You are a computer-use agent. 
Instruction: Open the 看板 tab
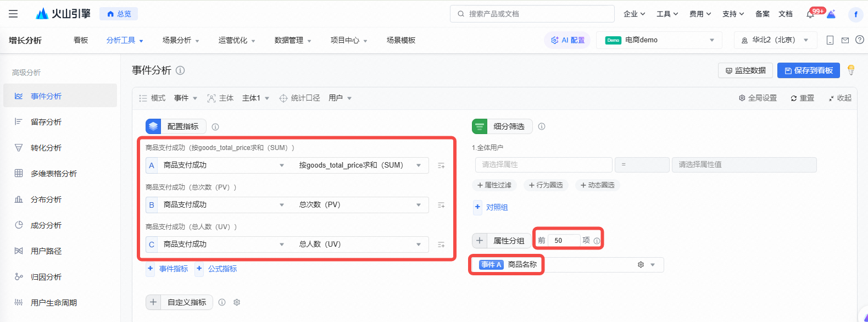click(81, 40)
